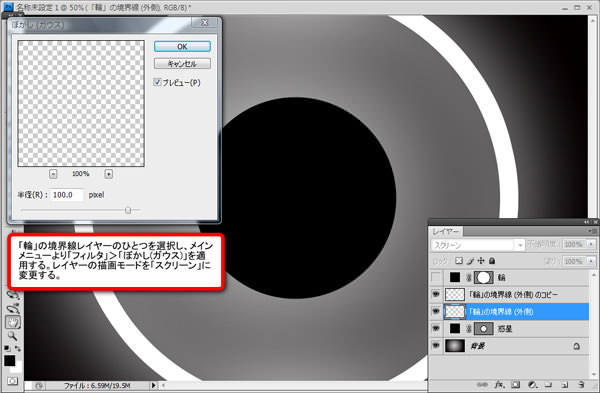Click the 輪 layer fill color thumbnail
The height and width of the screenshot is (393, 600).
point(455,277)
